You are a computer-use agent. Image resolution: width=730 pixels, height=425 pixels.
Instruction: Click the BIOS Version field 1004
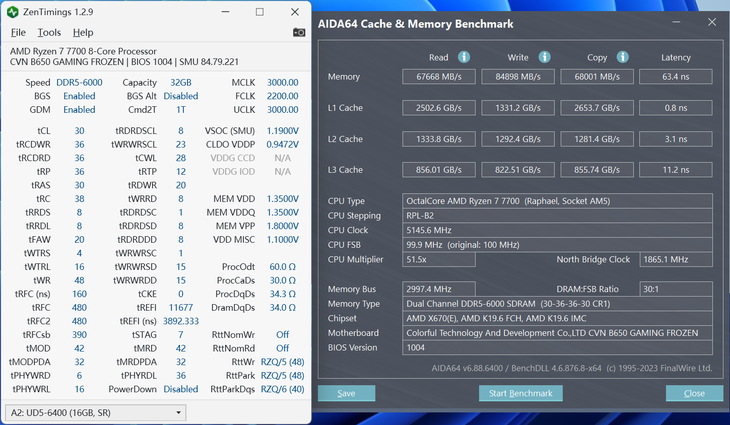(557, 347)
